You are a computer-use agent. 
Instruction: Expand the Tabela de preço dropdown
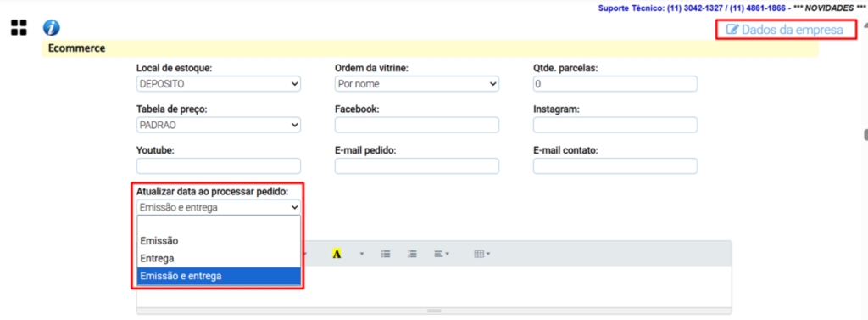coord(218,126)
